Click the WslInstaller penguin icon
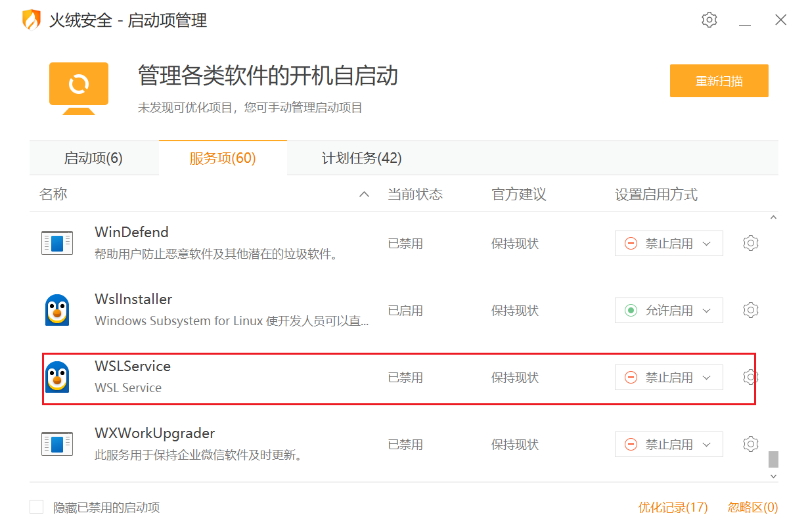The image size is (808, 532). [57, 310]
